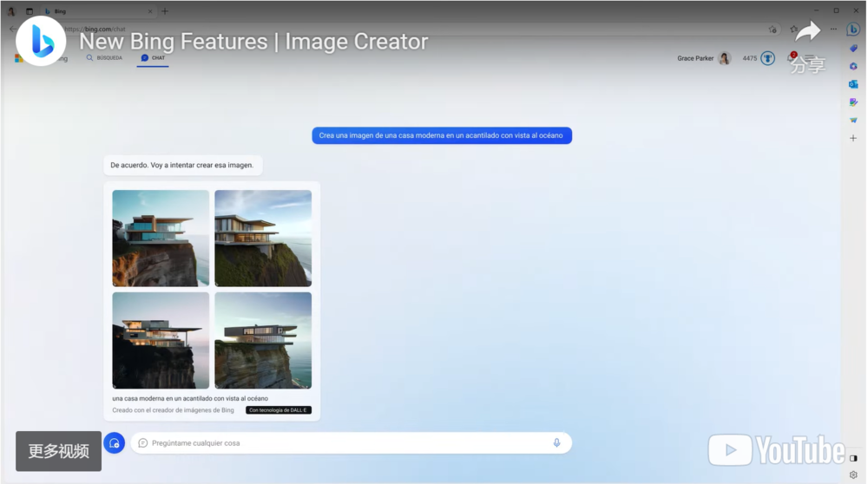Open the top-left generated cliff house image
Image resolution: width=868 pixels, height=484 pixels.
coord(161,238)
